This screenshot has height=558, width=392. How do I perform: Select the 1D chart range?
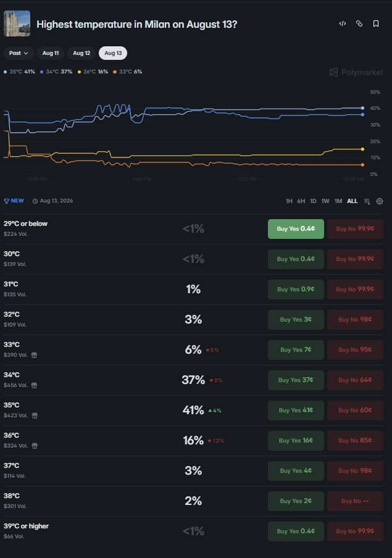click(x=313, y=201)
